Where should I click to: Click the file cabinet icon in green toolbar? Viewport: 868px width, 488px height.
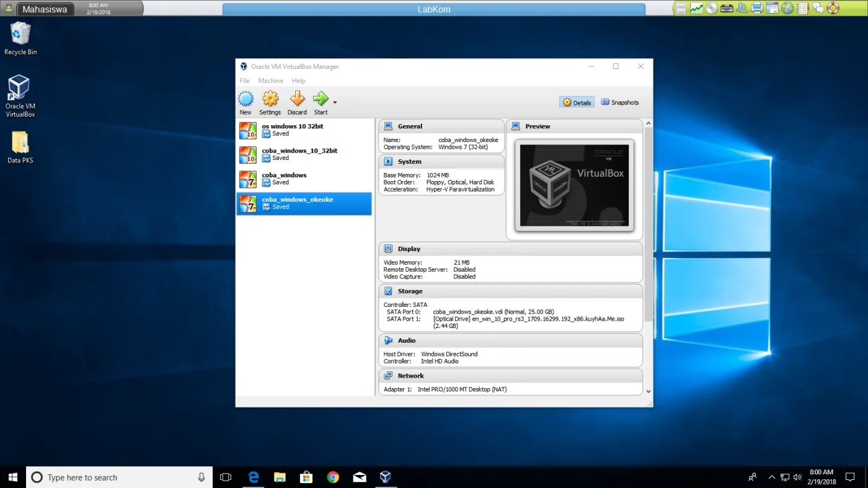coord(681,9)
